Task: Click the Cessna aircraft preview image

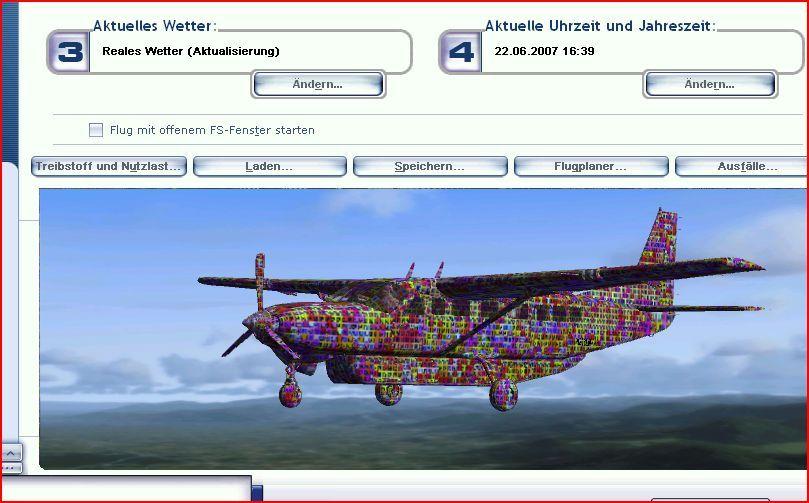Action: (x=420, y=330)
